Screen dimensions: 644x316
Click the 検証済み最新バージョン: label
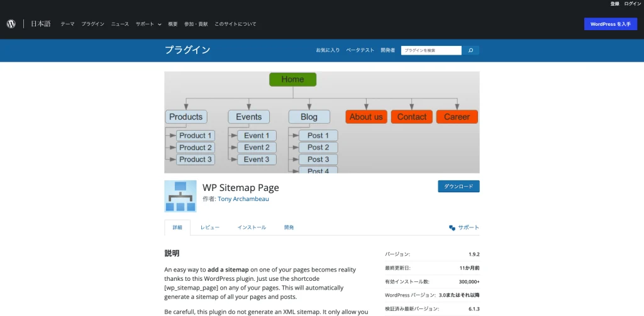coord(412,309)
